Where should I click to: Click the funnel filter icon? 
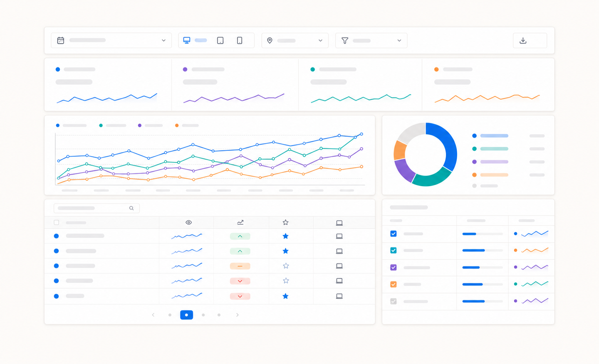coord(345,40)
